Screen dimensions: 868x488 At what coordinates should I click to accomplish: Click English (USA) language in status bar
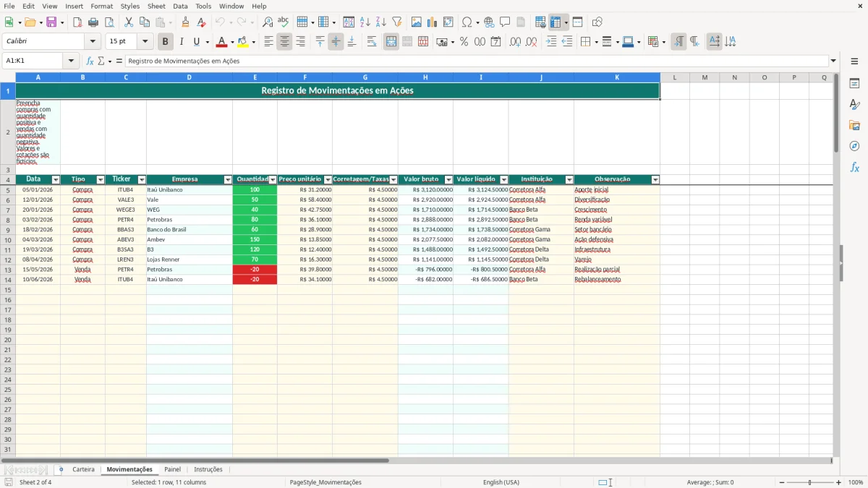point(501,482)
